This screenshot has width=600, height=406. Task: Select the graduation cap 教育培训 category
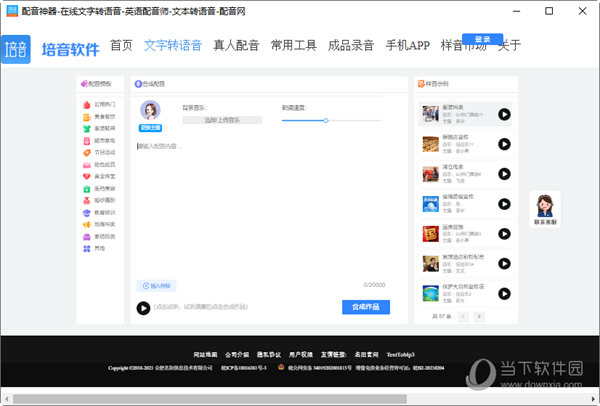tap(99, 212)
